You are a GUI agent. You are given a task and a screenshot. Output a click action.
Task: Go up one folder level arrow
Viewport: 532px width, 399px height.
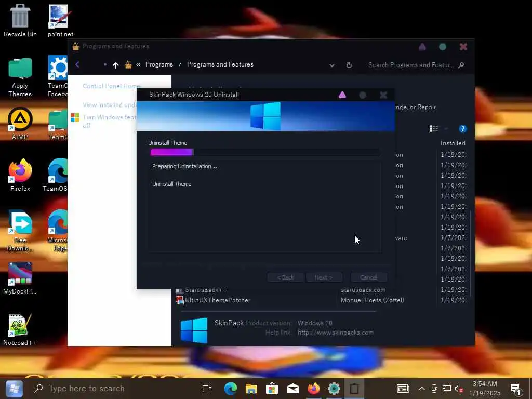click(116, 65)
